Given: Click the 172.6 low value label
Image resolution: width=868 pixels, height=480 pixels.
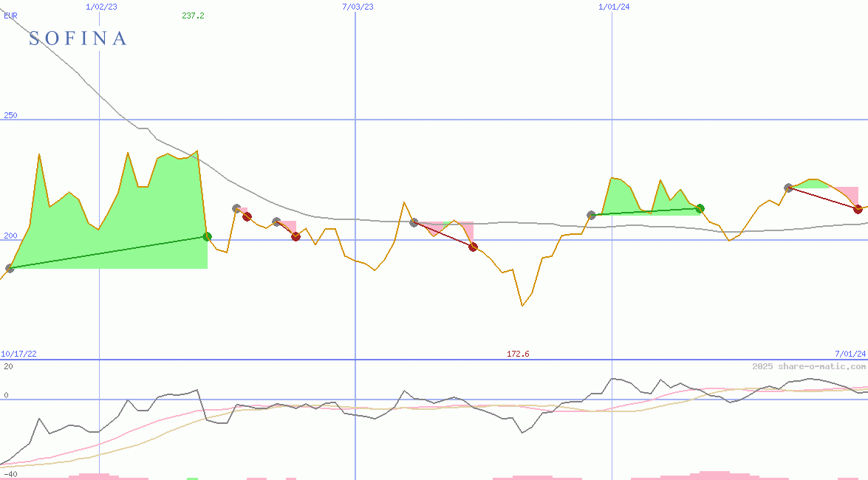Looking at the screenshot, I should (518, 354).
